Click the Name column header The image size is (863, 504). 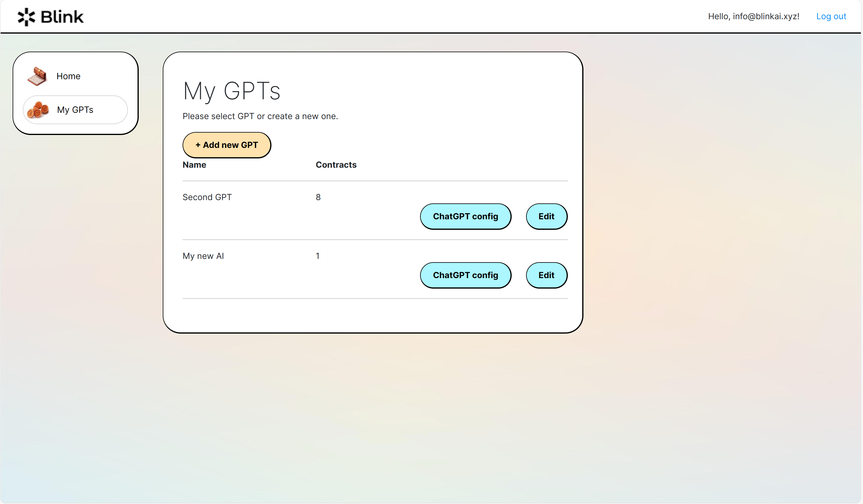194,165
